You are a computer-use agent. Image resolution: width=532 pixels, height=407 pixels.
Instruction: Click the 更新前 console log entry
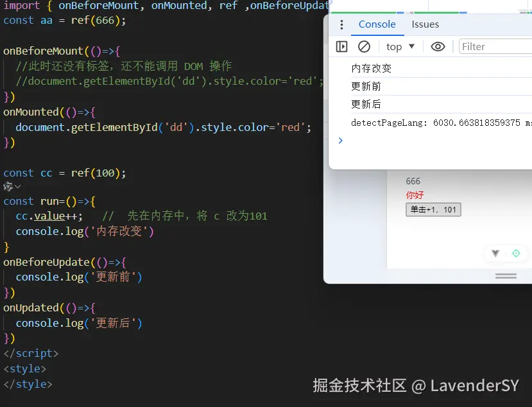(366, 86)
